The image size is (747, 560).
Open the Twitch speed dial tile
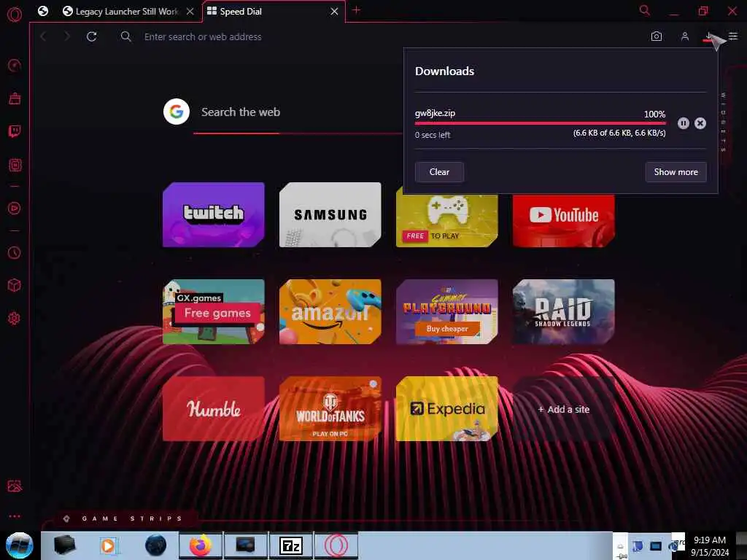[x=214, y=215]
